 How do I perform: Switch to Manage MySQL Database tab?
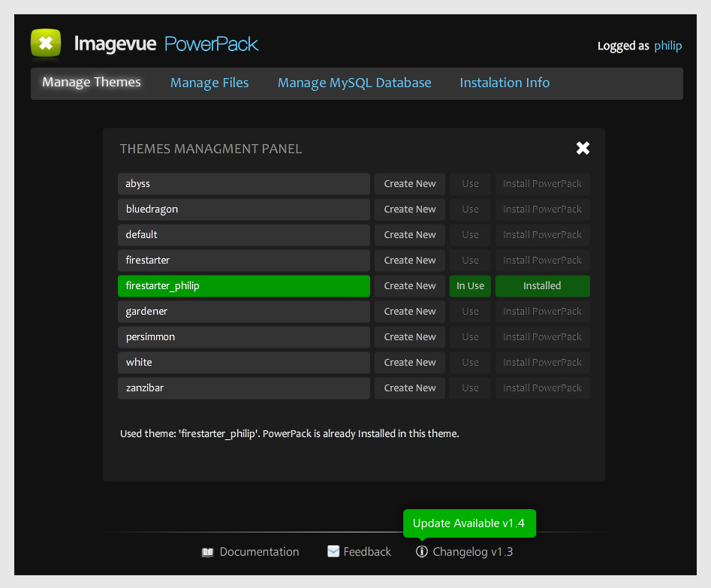tap(354, 83)
